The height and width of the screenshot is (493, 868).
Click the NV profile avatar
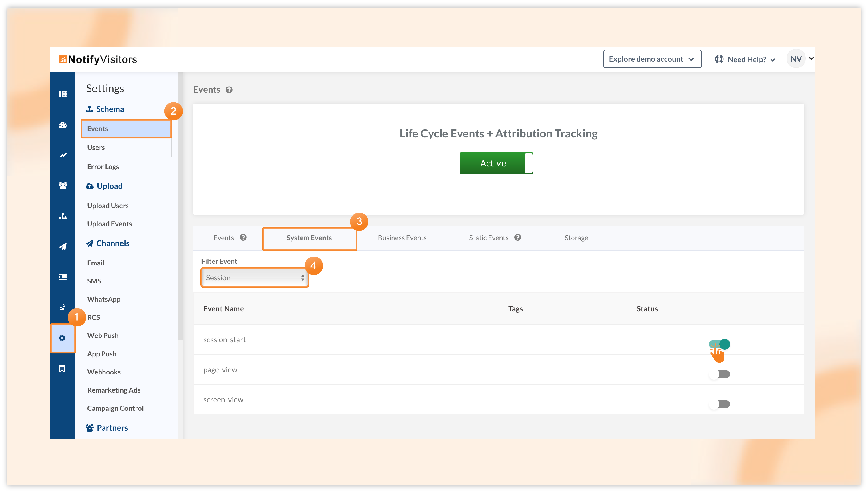click(795, 59)
